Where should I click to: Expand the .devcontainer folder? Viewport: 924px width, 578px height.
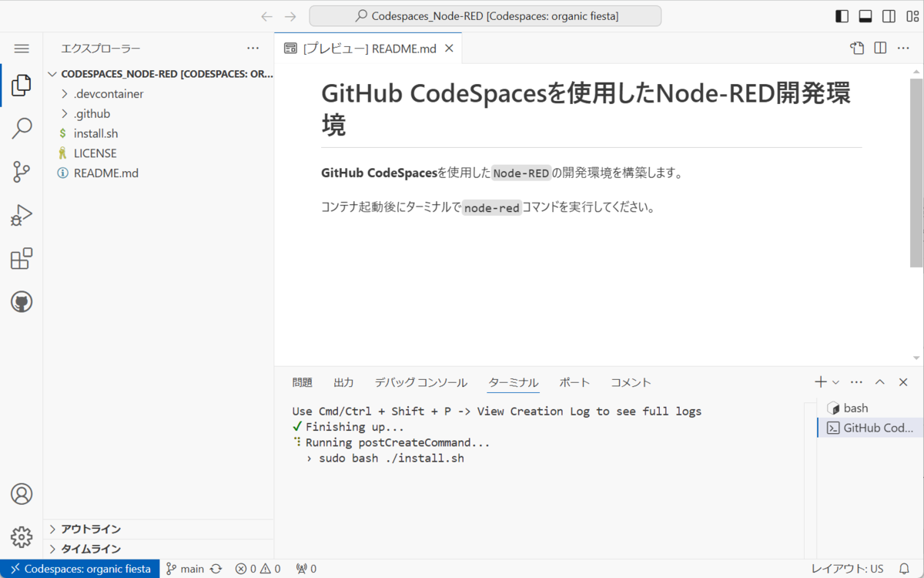coord(159,94)
